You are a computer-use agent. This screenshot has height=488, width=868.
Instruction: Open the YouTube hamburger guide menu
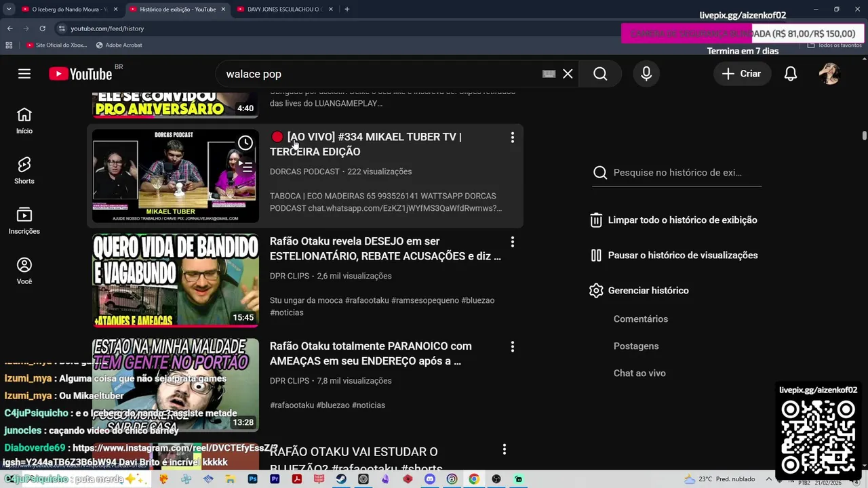pos(24,74)
